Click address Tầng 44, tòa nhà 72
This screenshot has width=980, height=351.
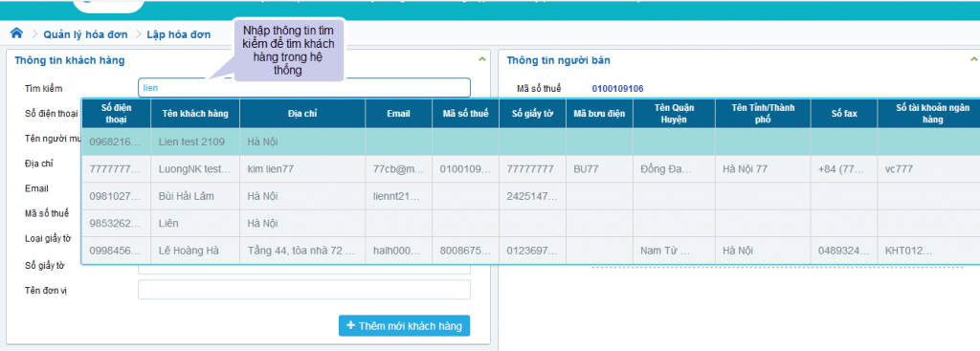tap(302, 251)
